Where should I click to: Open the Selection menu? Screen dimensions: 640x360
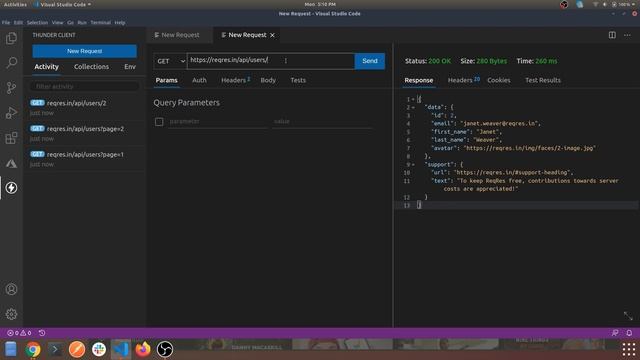coord(37,23)
